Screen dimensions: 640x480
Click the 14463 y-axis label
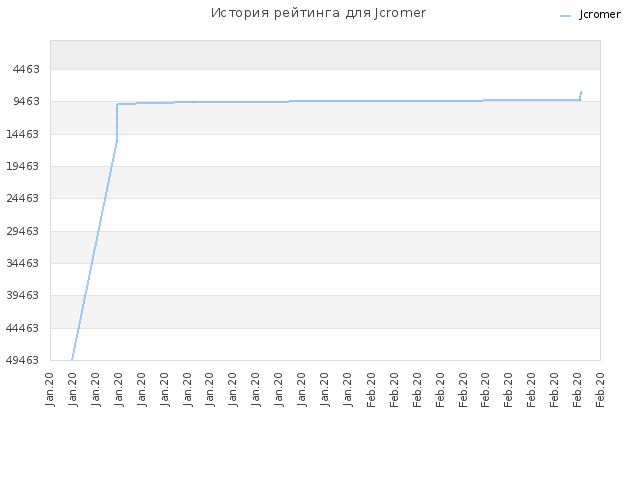(22, 134)
